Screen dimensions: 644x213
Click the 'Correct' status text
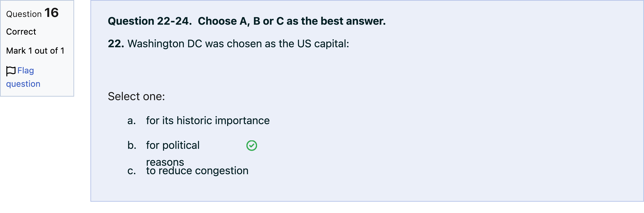(x=21, y=32)
